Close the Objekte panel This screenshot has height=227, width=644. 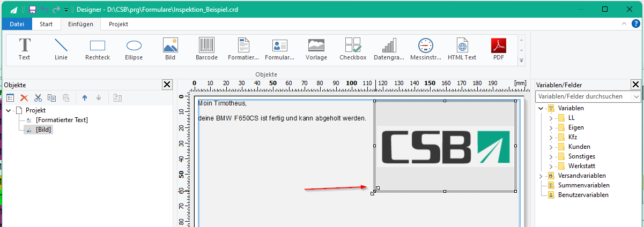coord(167,85)
